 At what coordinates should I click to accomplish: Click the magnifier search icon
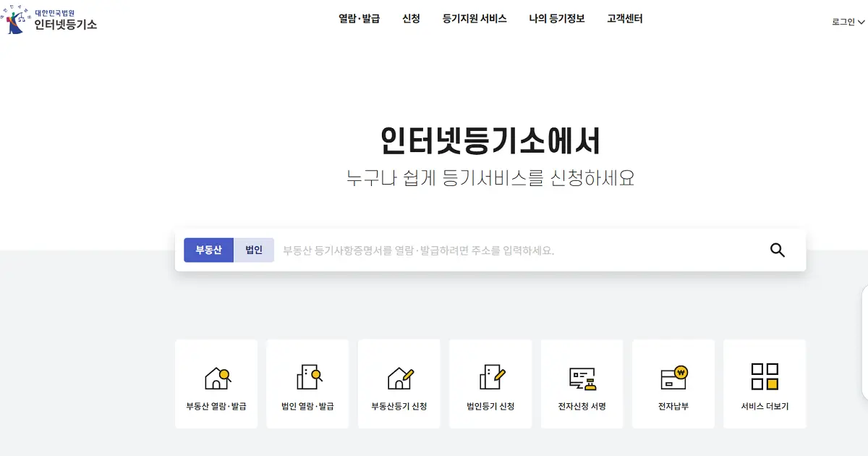778,250
